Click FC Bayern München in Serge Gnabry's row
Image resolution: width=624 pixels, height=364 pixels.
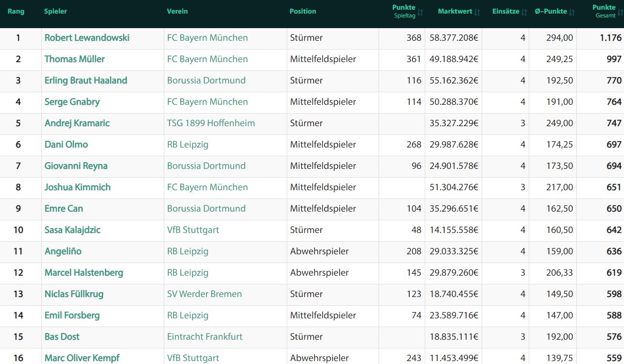pyautogui.click(x=208, y=102)
